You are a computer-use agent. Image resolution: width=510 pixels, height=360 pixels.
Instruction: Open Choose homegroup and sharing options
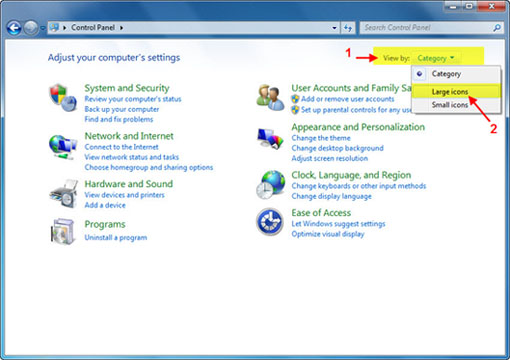(x=149, y=167)
